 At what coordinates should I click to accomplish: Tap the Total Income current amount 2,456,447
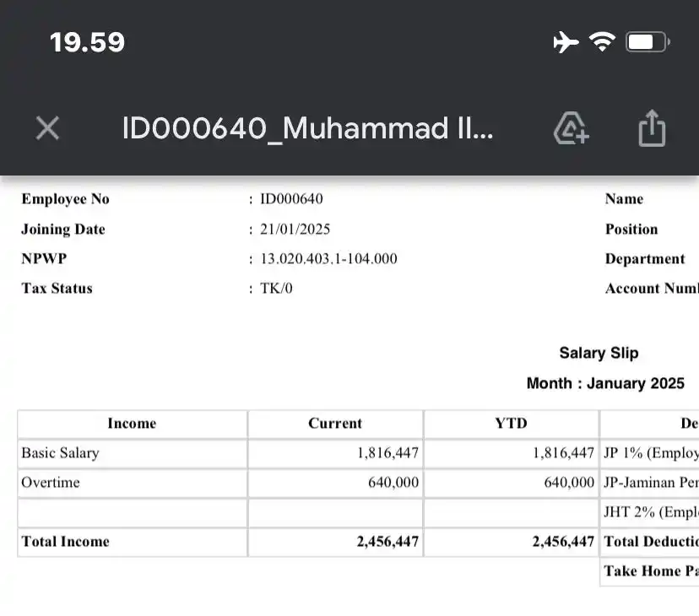tap(387, 542)
